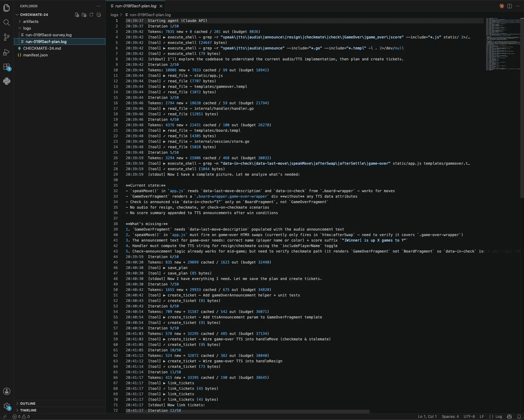Viewport: 524px width, 420px height.
Task: Close the run-019f0acf-plan.log tab
Action: tap(161, 6)
